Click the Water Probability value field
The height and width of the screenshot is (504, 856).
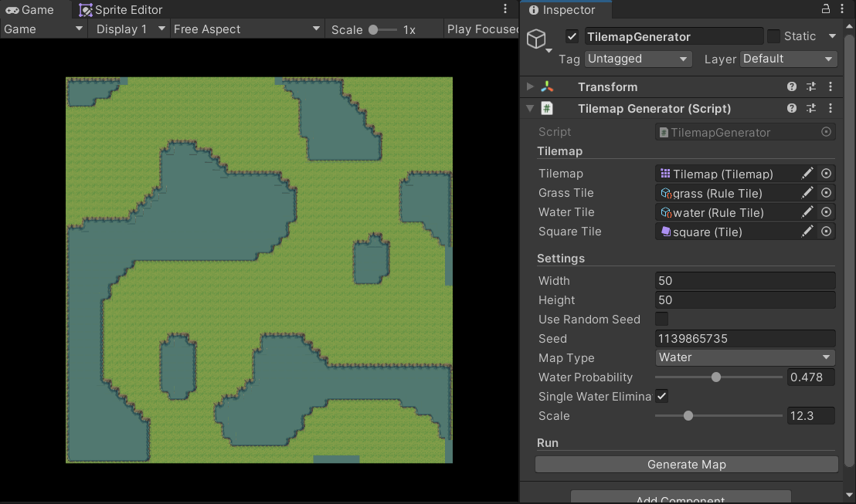tap(810, 377)
